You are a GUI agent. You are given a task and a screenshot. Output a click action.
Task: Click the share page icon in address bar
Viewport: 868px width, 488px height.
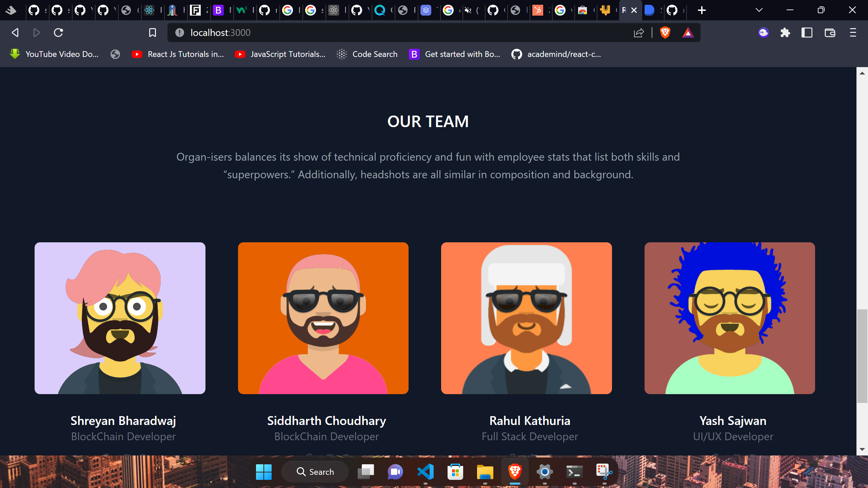[639, 33]
